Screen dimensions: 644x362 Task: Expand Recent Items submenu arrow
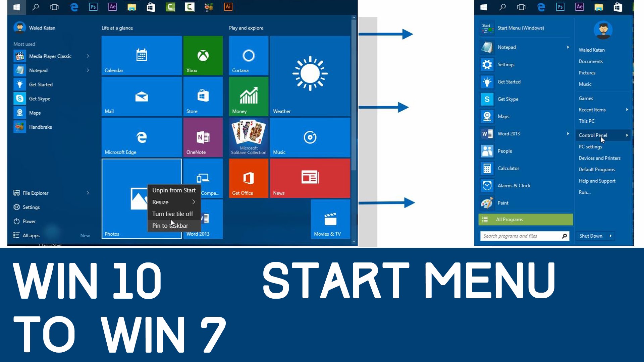coord(628,110)
